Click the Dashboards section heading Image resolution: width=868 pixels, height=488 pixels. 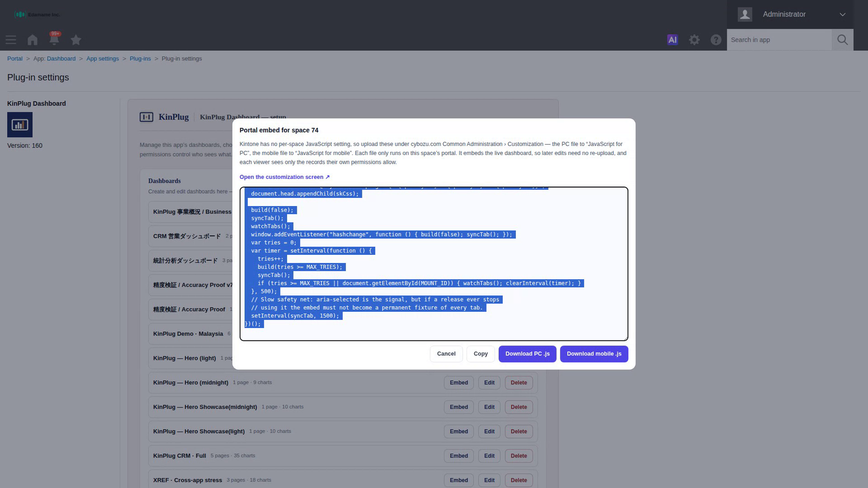[164, 181]
